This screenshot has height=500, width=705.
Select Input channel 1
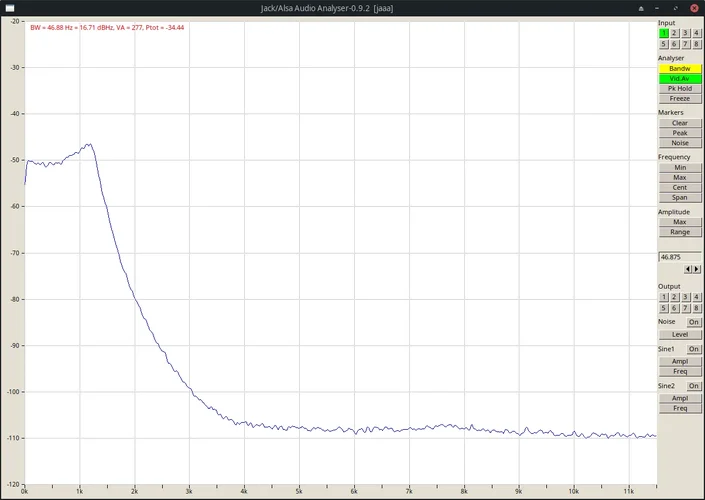664,33
